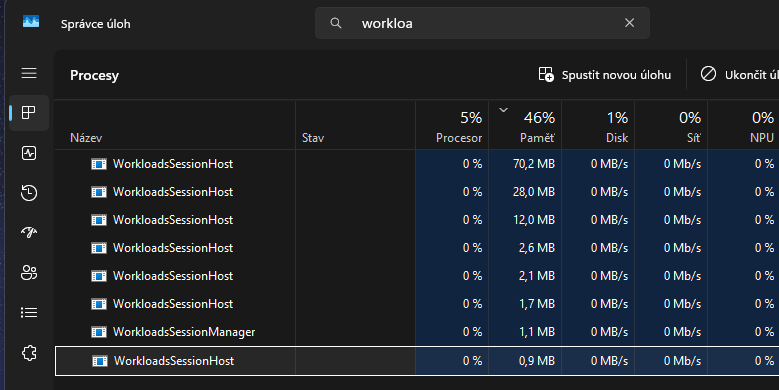Viewport: 779px width, 390px height.
Task: Open the Services puzzle-piece sidebar icon
Action: coord(29,353)
